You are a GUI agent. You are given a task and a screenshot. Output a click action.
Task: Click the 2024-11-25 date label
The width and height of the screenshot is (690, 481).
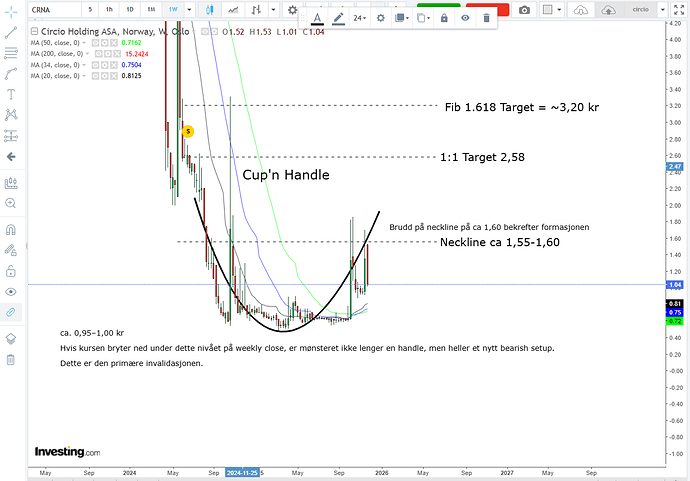[242, 473]
